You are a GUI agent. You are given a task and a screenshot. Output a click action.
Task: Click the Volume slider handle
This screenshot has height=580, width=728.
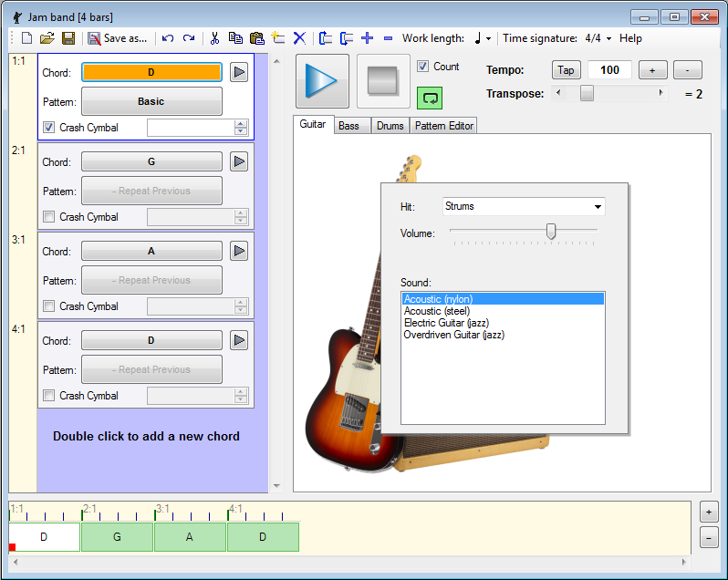[x=551, y=232]
